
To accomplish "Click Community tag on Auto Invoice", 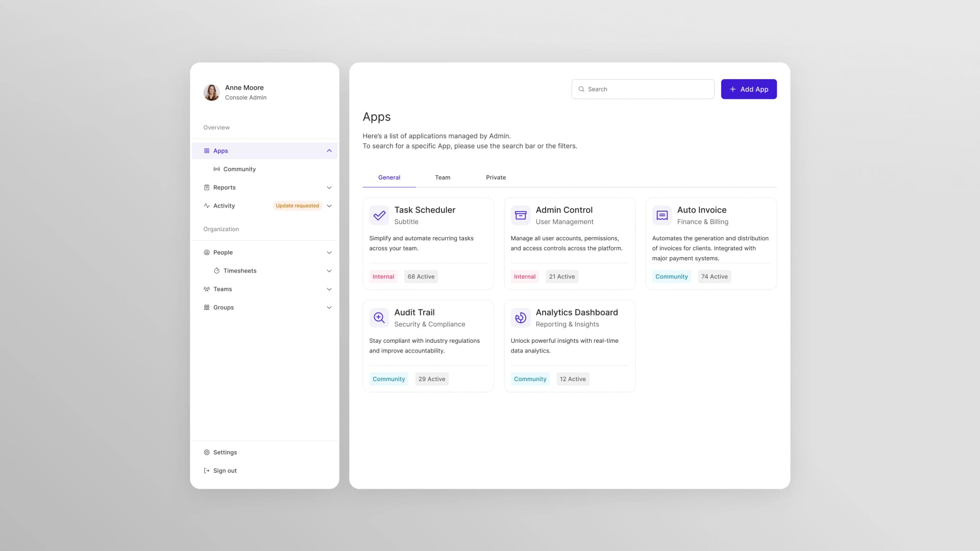I will 672,277.
